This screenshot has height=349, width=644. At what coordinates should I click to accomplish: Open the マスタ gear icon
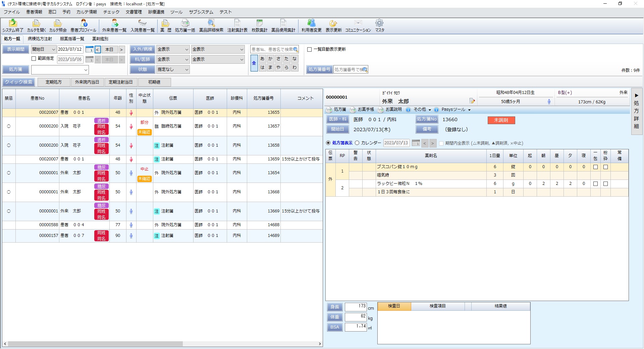coord(379,23)
